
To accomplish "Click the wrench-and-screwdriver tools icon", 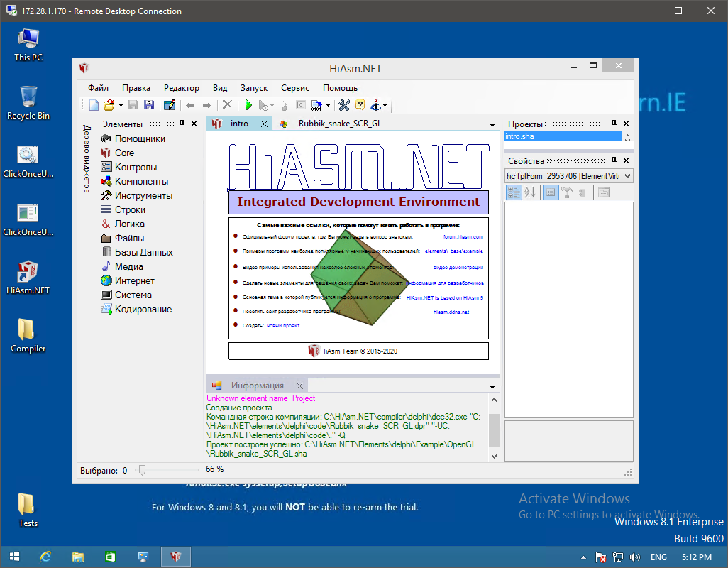I will 344,105.
